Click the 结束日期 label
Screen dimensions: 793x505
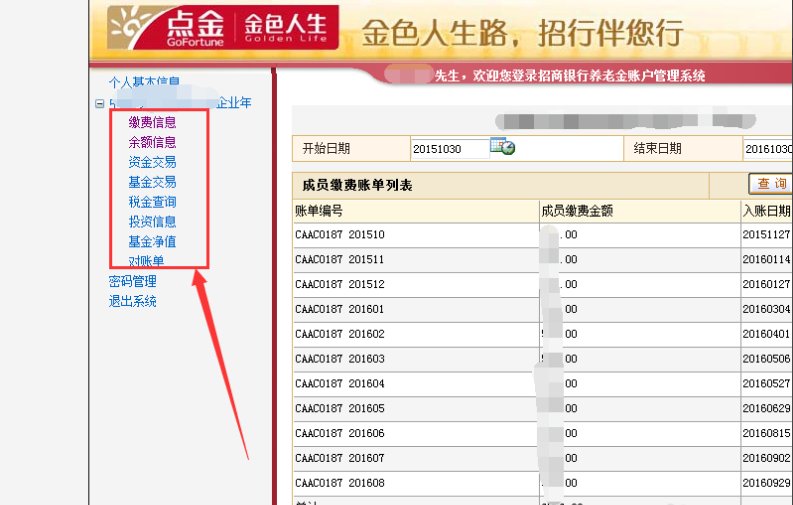[x=657, y=149]
